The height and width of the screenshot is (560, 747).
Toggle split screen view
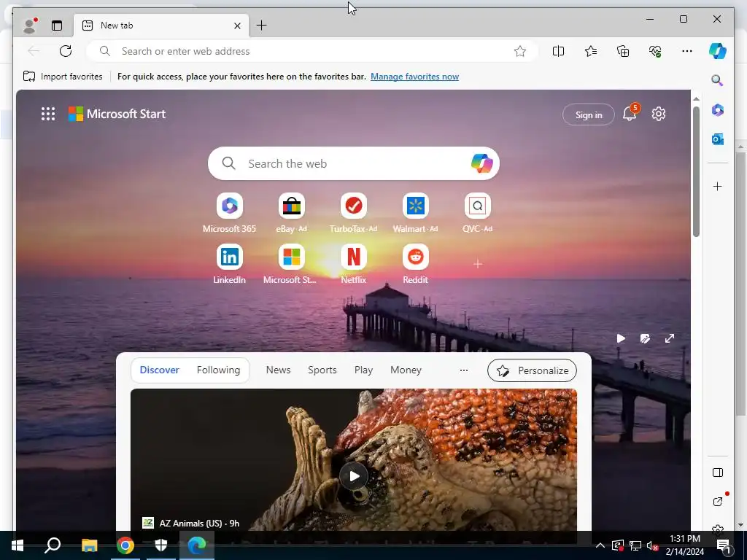558,51
